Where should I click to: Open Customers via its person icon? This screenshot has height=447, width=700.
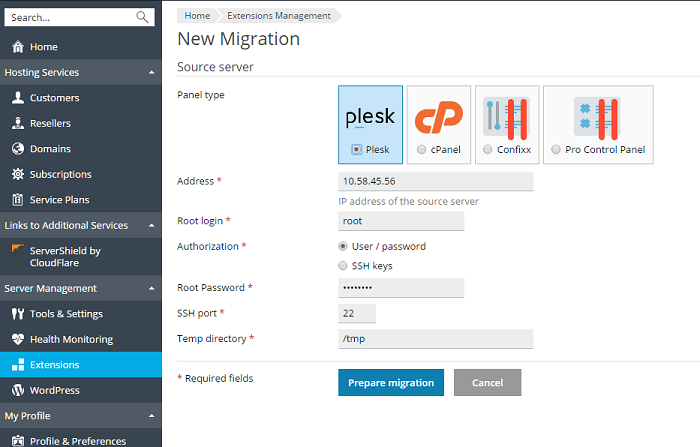17,98
